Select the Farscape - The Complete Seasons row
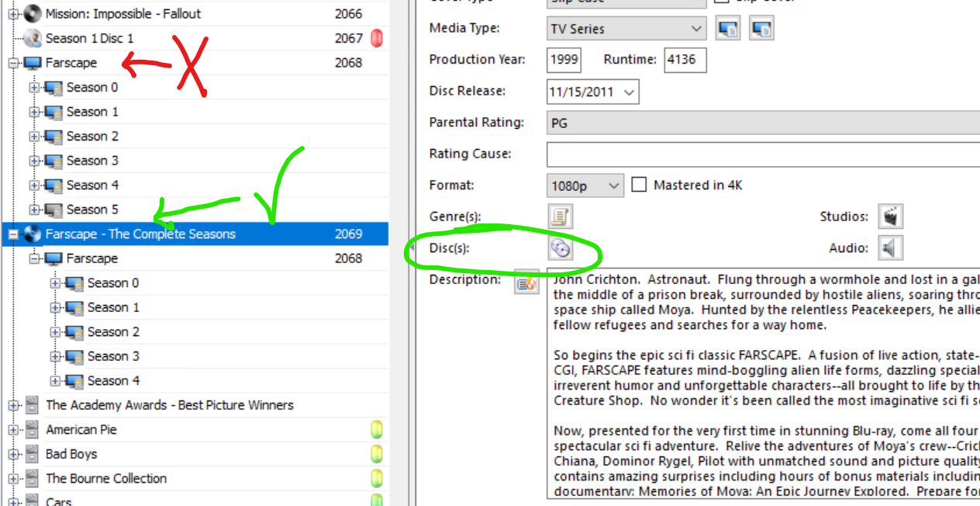This screenshot has height=506, width=980. (194, 234)
